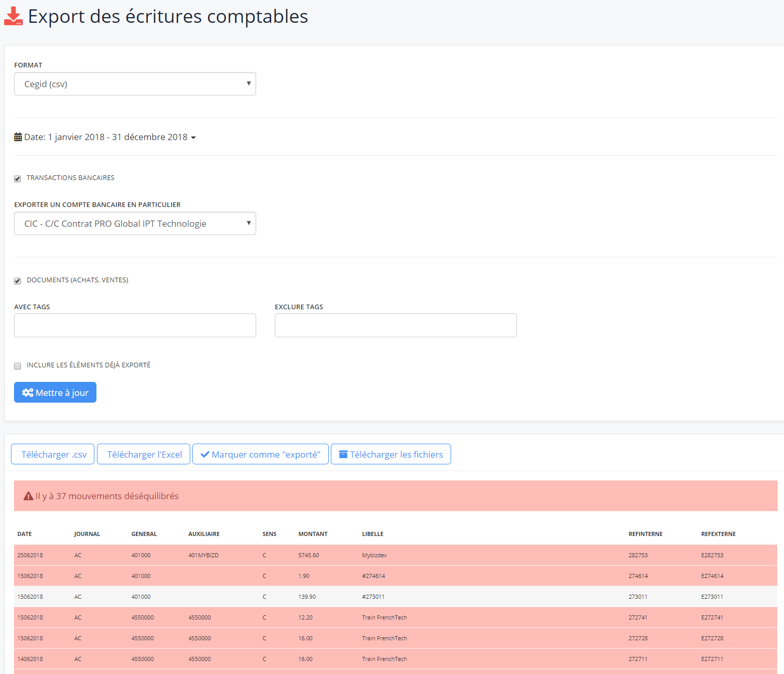Image resolution: width=784 pixels, height=674 pixels.
Task: Click Télécharger l'Excel button
Action: point(144,454)
